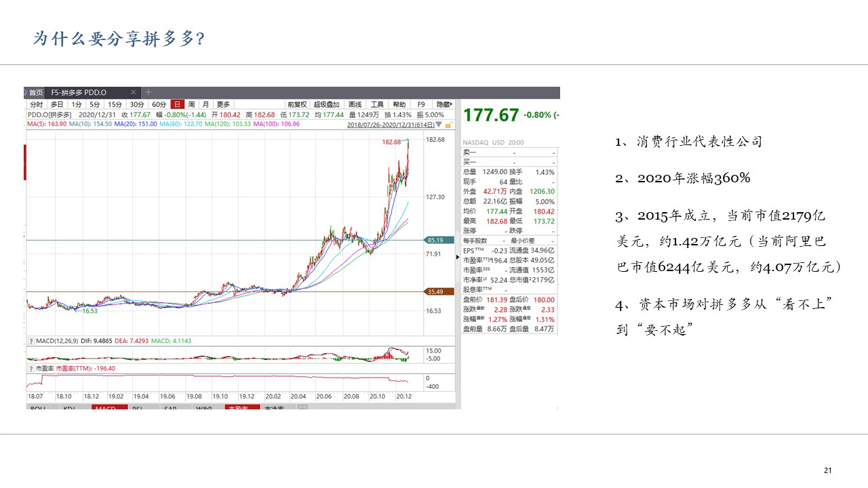Screen dimensions: 868x488
Task: Click the help icon beside 市盈率 indicator
Action: tap(31, 368)
